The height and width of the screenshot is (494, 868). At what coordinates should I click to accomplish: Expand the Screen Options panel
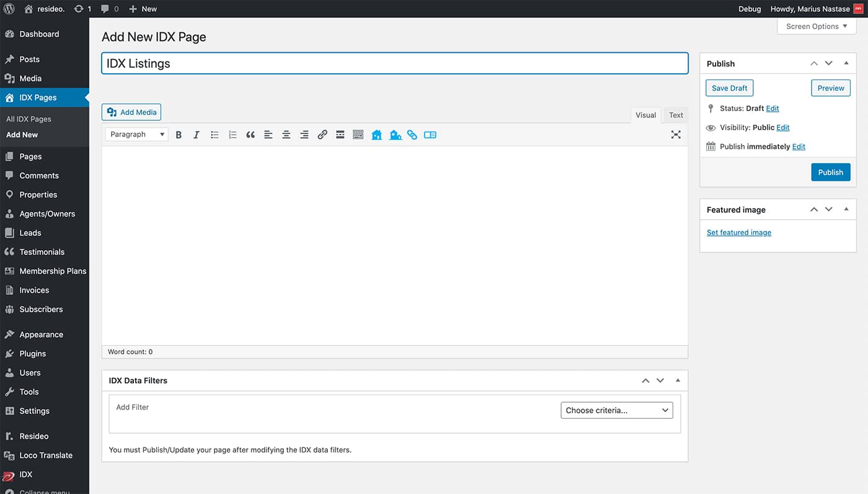pyautogui.click(x=816, y=27)
